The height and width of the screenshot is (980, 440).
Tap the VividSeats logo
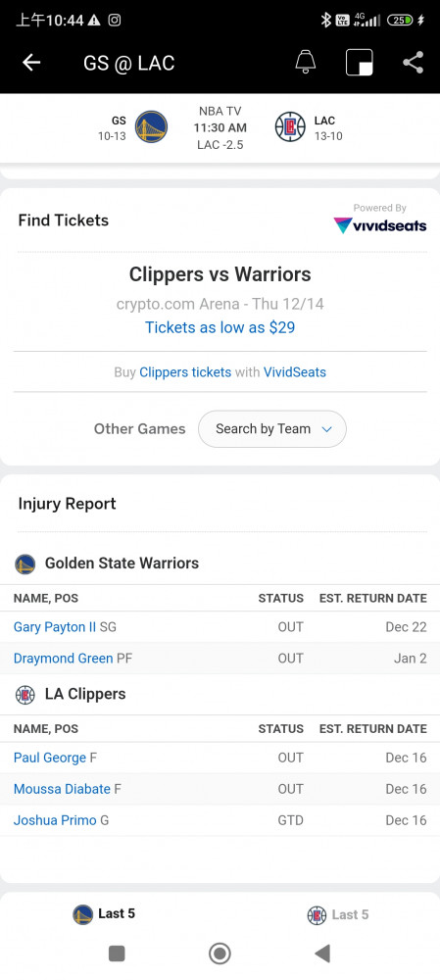click(380, 225)
